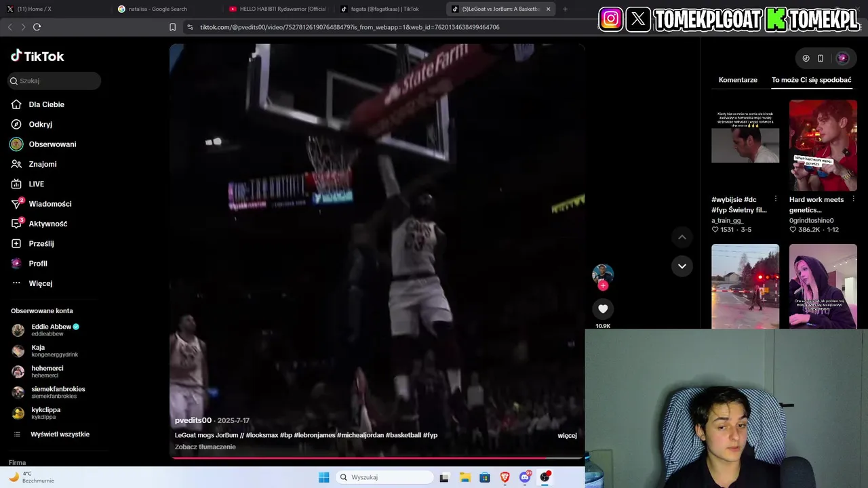The width and height of the screenshot is (868, 488).
Task: Open siemekfanbrokies followed account
Action: pyautogui.click(x=49, y=392)
